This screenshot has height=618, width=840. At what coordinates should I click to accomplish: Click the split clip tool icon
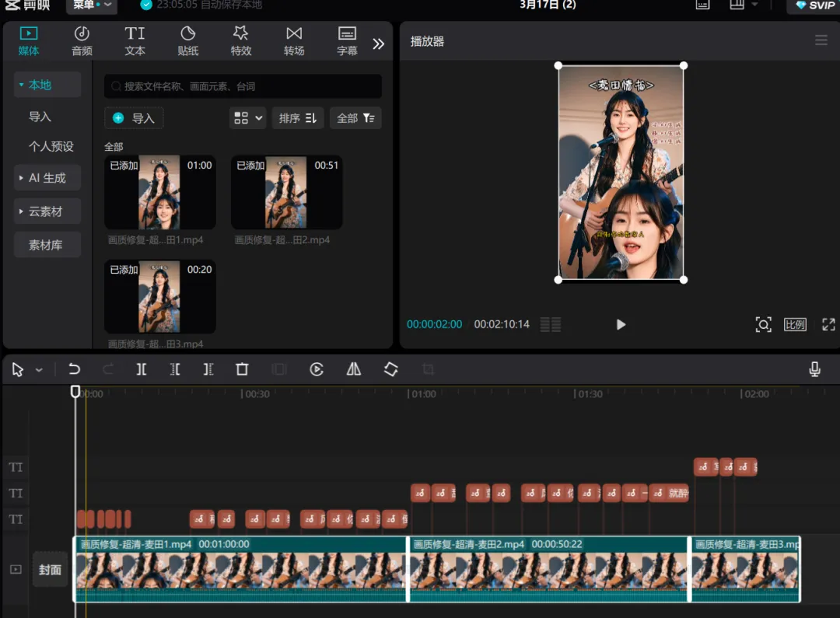pyautogui.click(x=142, y=369)
